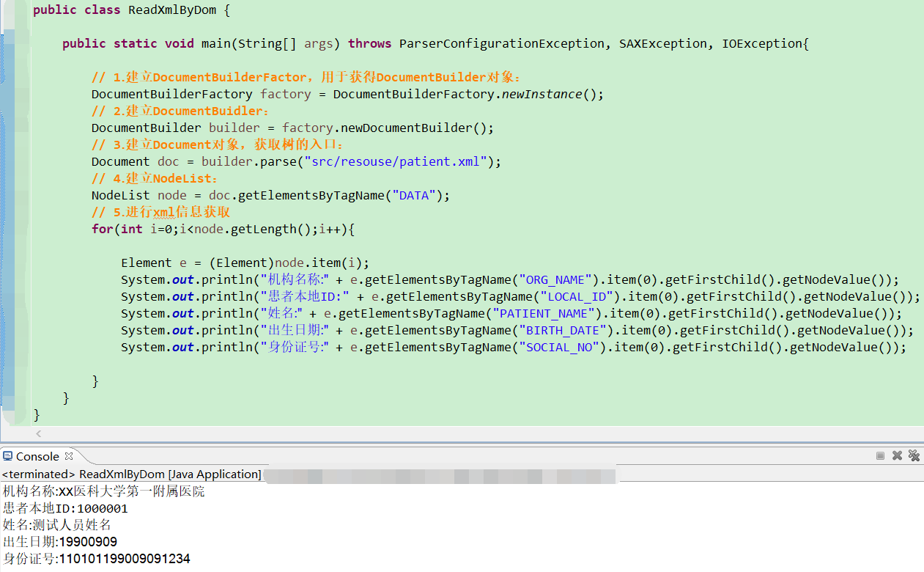Click the editor horizontal scrollbar left arrow
Screen dimensions: 924x572
(x=39, y=434)
